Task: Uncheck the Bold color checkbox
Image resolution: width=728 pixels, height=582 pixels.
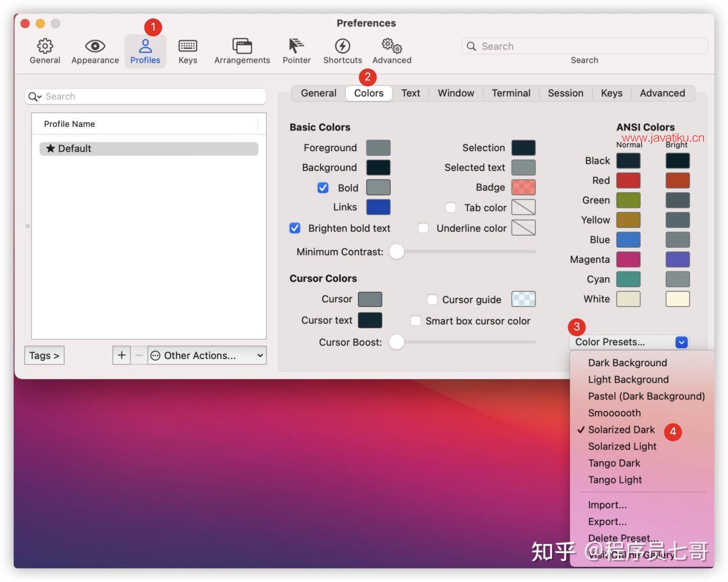Action: click(x=323, y=188)
